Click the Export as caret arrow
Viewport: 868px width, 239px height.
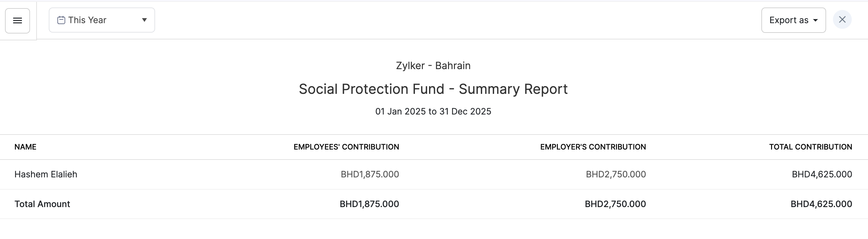click(815, 20)
